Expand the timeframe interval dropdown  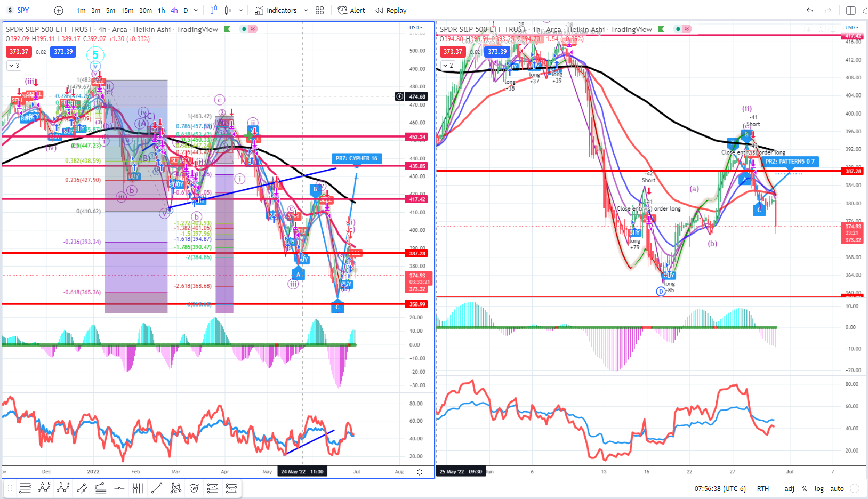pyautogui.click(x=196, y=10)
